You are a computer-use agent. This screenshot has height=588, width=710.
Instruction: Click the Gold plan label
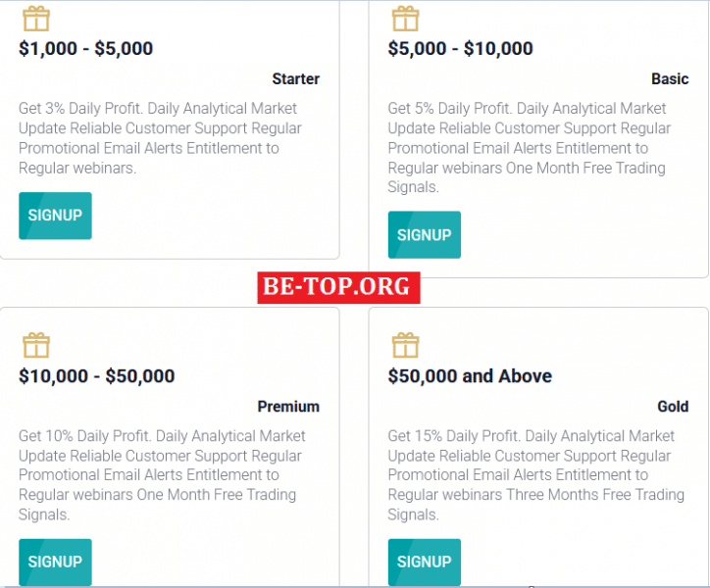673,407
